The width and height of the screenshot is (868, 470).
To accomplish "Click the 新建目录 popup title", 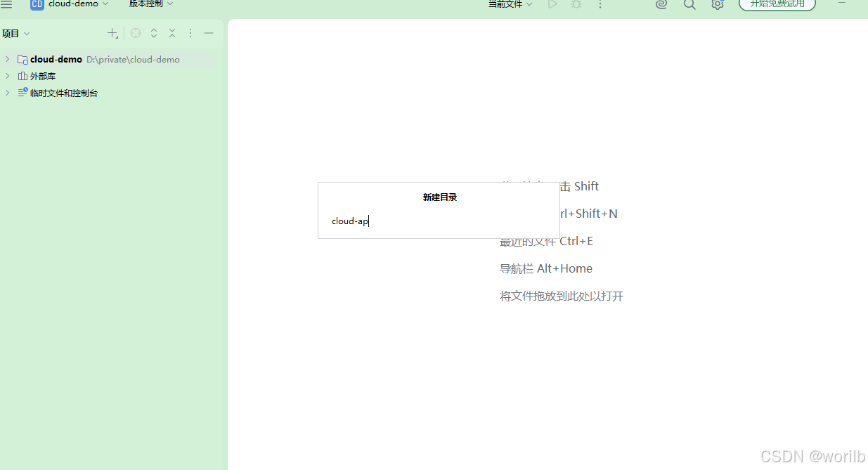I will click(x=440, y=197).
